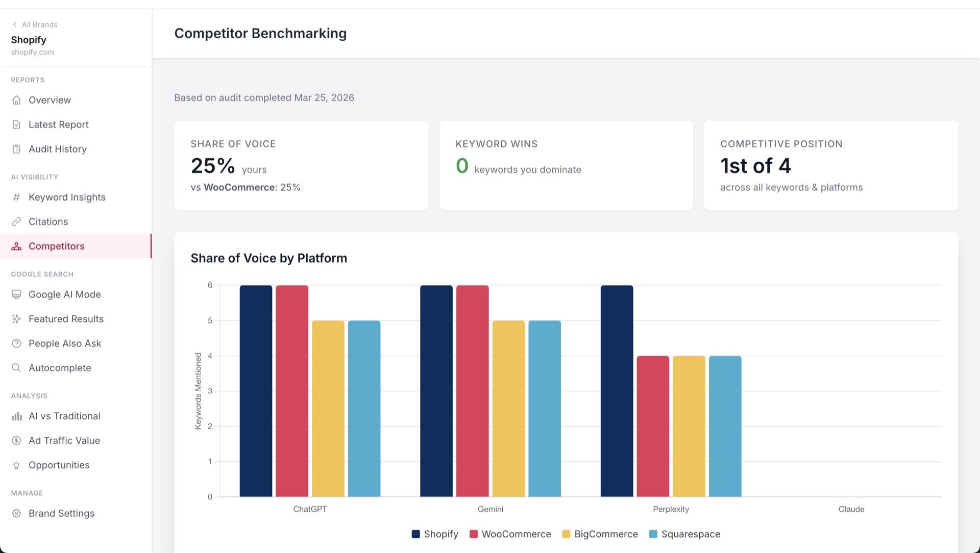Go back via the All Brands chevron
This screenshot has height=553, width=980.
pos(15,24)
